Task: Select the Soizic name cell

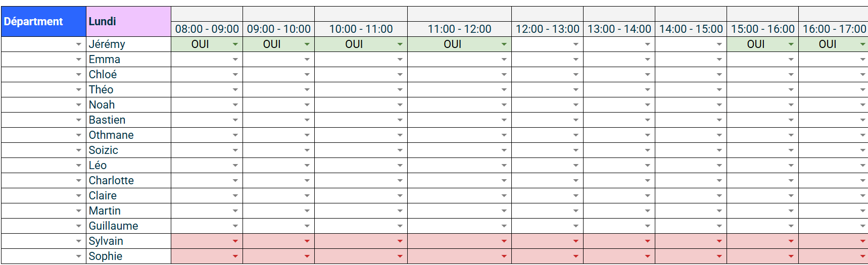Action: (x=129, y=150)
